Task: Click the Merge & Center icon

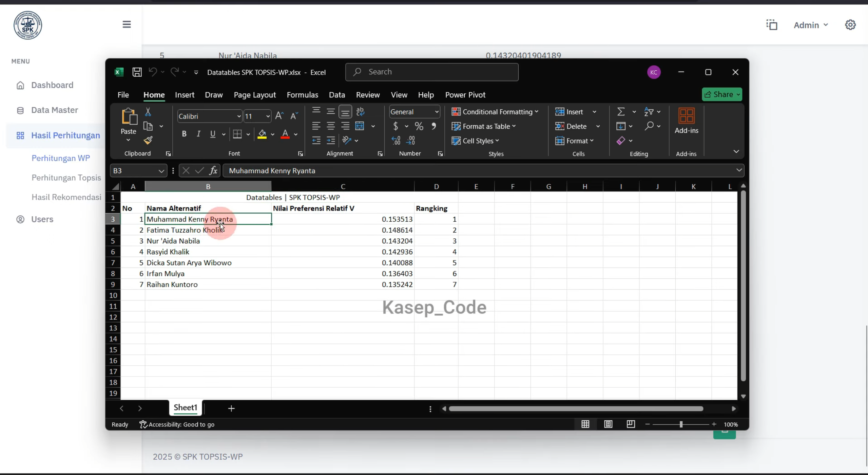Action: point(360,126)
